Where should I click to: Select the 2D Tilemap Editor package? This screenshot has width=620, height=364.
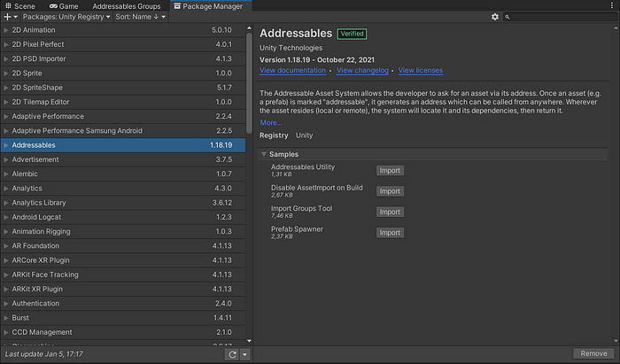(123, 102)
